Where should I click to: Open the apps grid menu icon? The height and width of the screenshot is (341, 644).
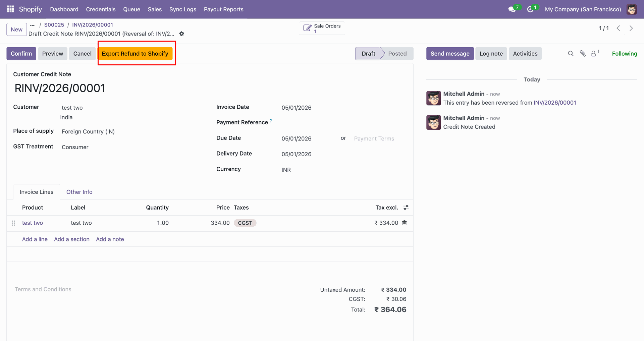pos(10,9)
